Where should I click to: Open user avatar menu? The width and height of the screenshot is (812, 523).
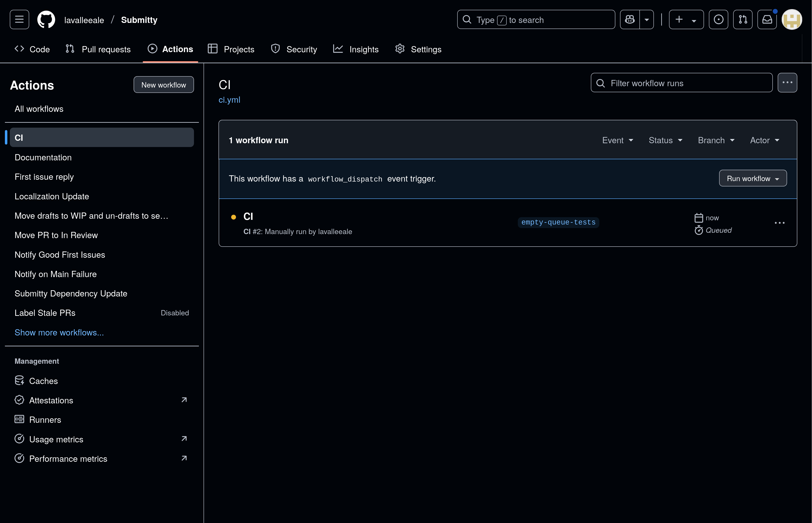coord(792,20)
